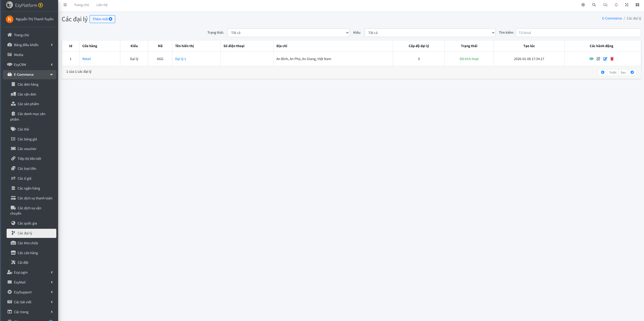Open the Trạng thái status dropdown
644x321 pixels.
pos(288,33)
